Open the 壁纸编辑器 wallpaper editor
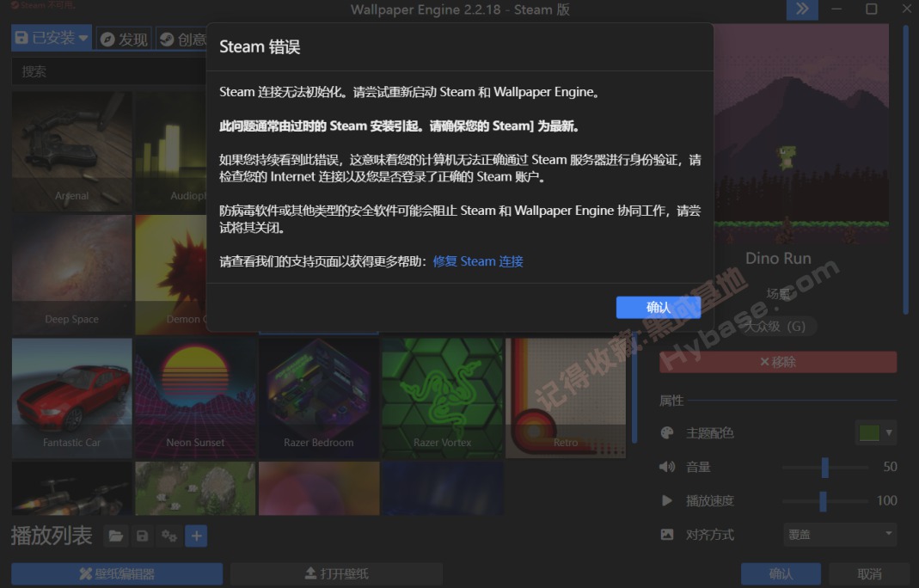This screenshot has height=588, width=919. click(x=117, y=574)
